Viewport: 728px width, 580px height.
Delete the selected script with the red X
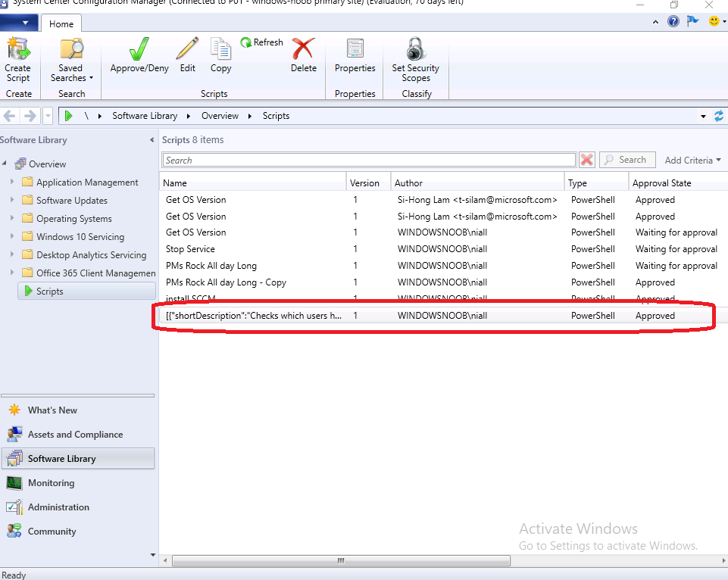tap(303, 49)
